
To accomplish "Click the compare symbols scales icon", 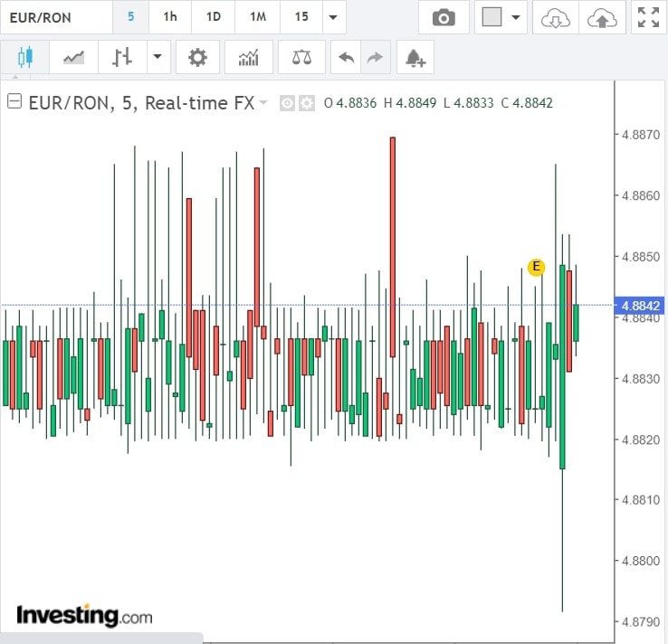I will coord(301,58).
